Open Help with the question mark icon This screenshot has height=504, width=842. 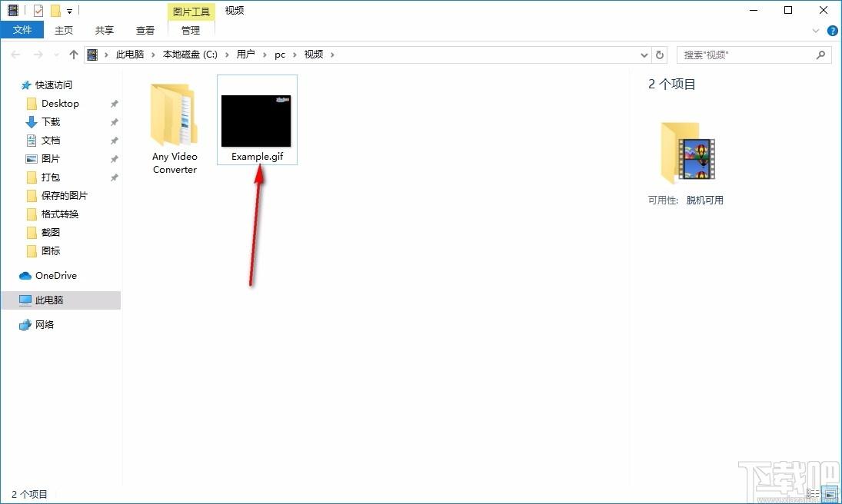[832, 31]
